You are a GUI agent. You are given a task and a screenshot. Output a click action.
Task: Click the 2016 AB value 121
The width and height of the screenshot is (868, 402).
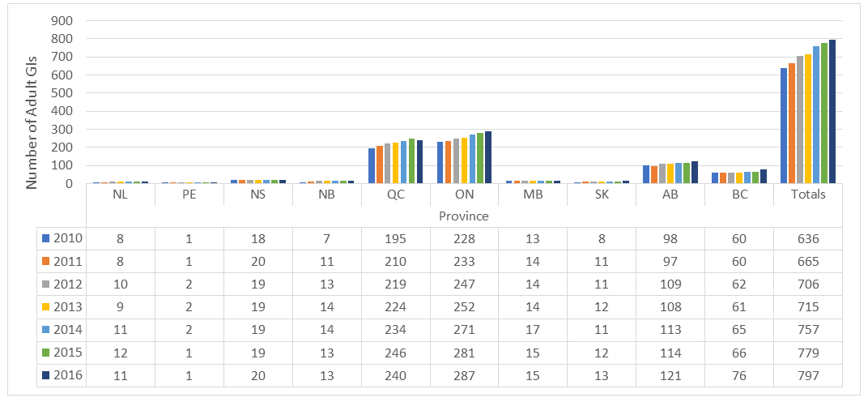pyautogui.click(x=670, y=376)
